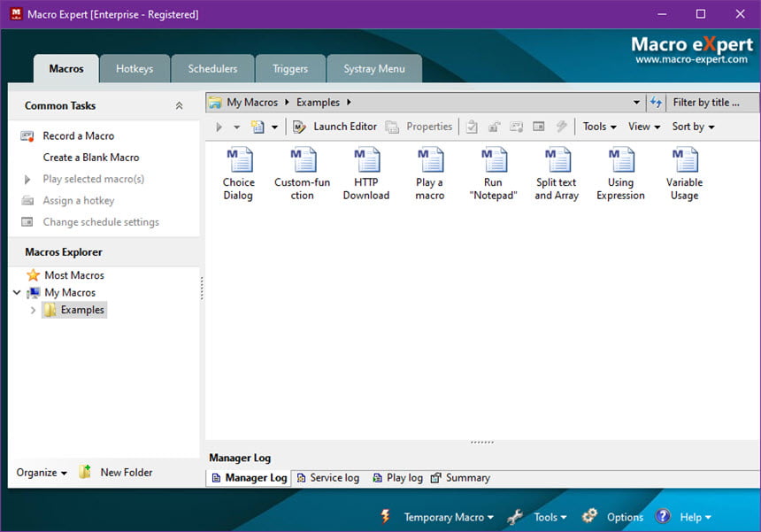Click the lightning bolt Temporary Macro icon
Image resolution: width=761 pixels, height=532 pixels.
pos(385,516)
